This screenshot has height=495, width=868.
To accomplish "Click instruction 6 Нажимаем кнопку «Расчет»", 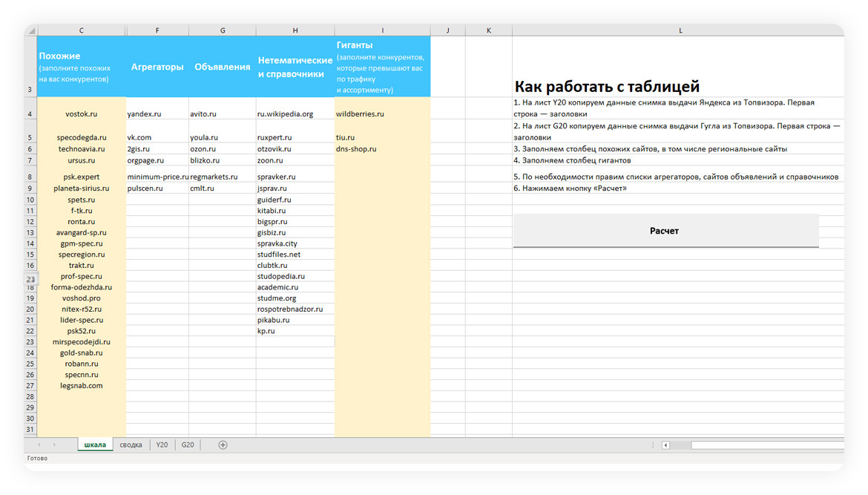I will coord(571,189).
